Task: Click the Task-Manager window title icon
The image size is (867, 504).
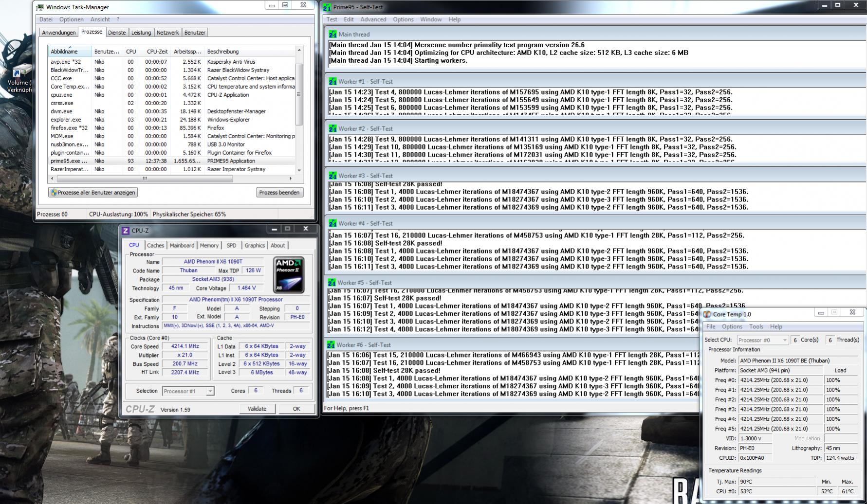Action: (40, 7)
